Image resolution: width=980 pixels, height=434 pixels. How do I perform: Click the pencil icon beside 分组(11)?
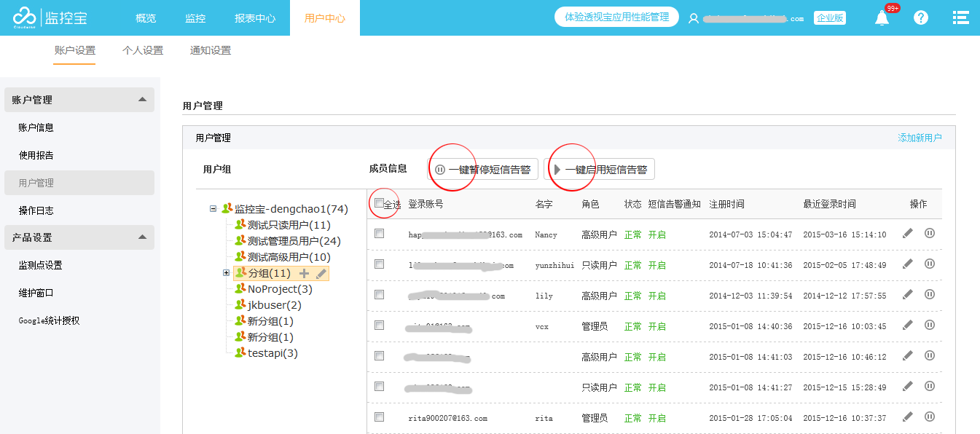point(321,273)
